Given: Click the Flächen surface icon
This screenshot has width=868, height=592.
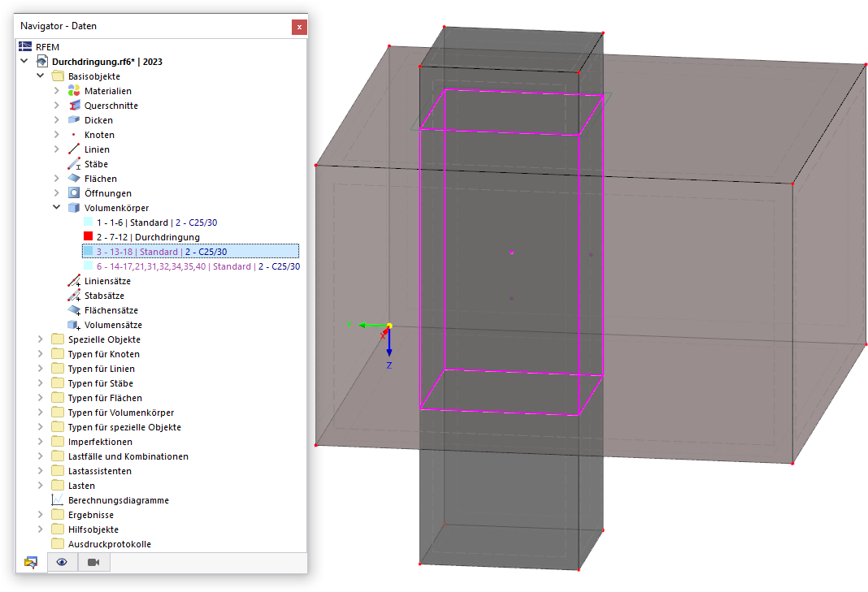Looking at the screenshot, I should [x=74, y=178].
